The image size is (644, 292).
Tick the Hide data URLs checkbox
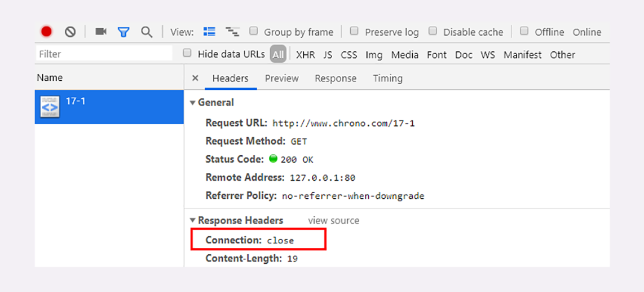pyautogui.click(x=187, y=53)
